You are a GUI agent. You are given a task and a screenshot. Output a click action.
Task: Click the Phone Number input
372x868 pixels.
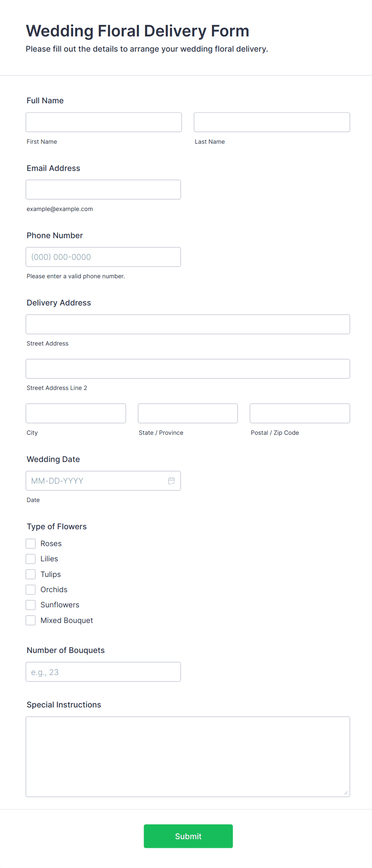103,257
